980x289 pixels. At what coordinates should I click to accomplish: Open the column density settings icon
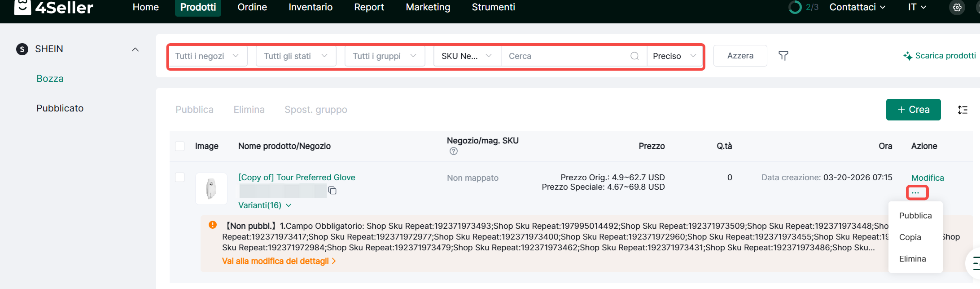coord(962,110)
